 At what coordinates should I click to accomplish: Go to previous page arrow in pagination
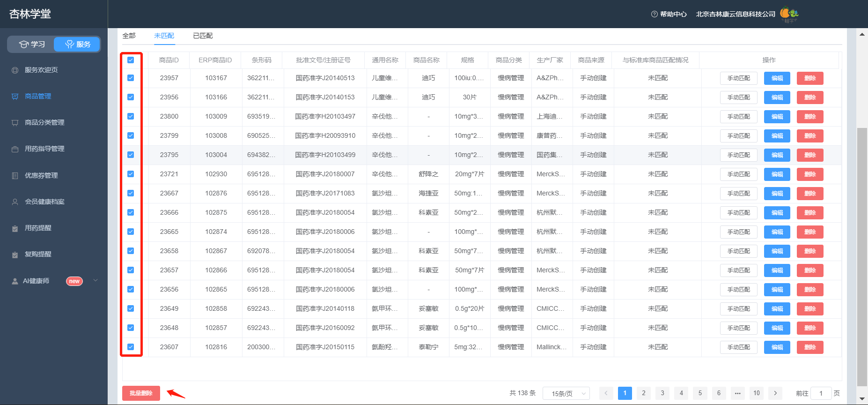pyautogui.click(x=606, y=393)
